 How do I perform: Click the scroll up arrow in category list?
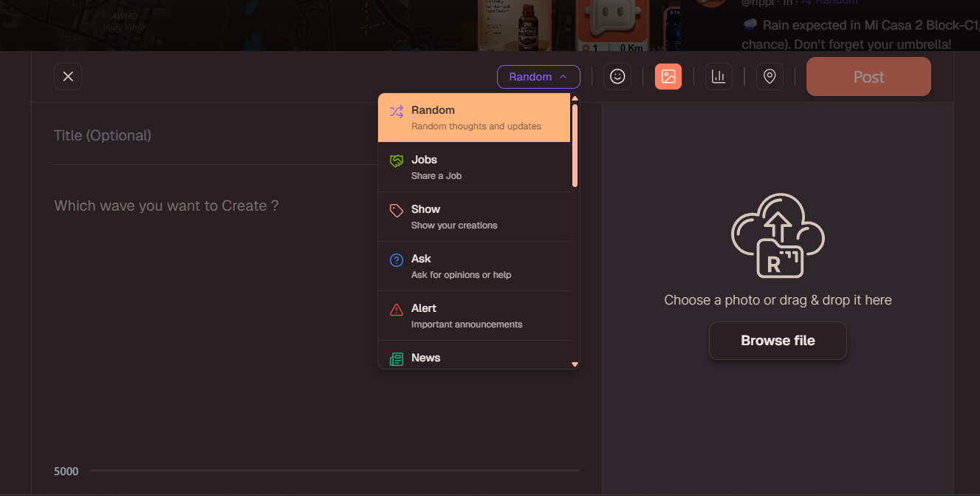(575, 98)
